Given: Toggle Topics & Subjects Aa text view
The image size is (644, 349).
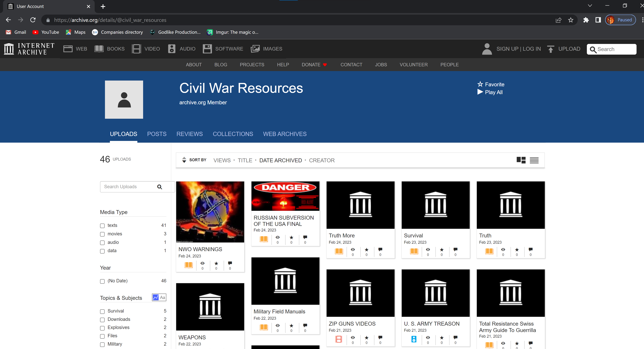Looking at the screenshot, I should (x=162, y=297).
